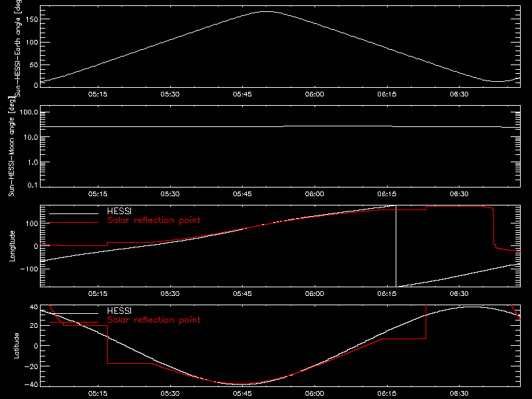Viewport: 532px width, 399px height.
Task: Click the Latitude axis title
Action: tap(16, 346)
